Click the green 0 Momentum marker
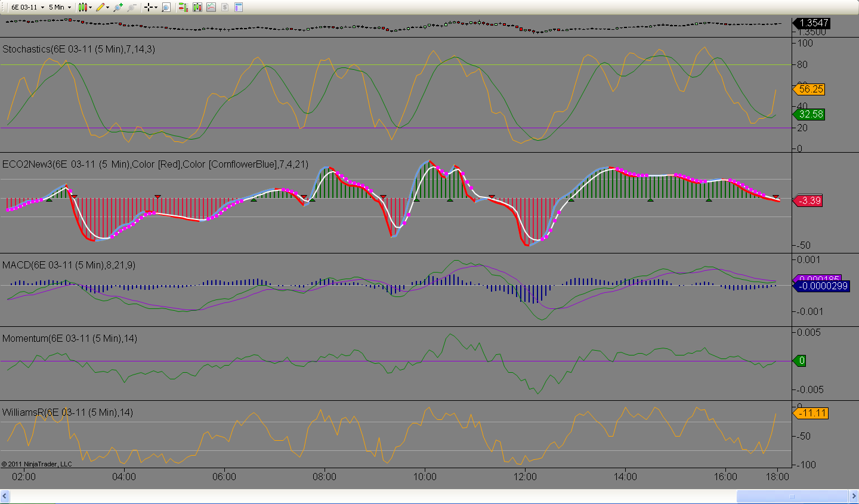Screen dimensions: 859x504 coord(800,360)
